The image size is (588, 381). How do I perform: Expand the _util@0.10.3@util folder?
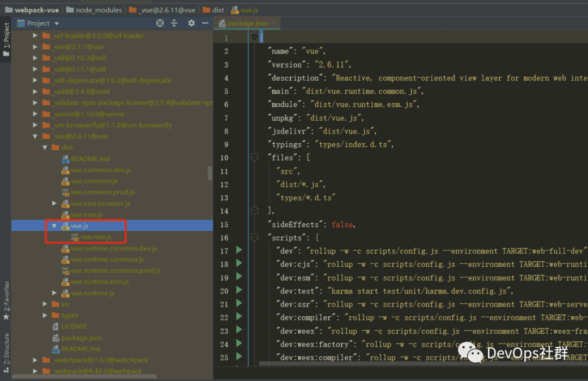pyautogui.click(x=35, y=58)
